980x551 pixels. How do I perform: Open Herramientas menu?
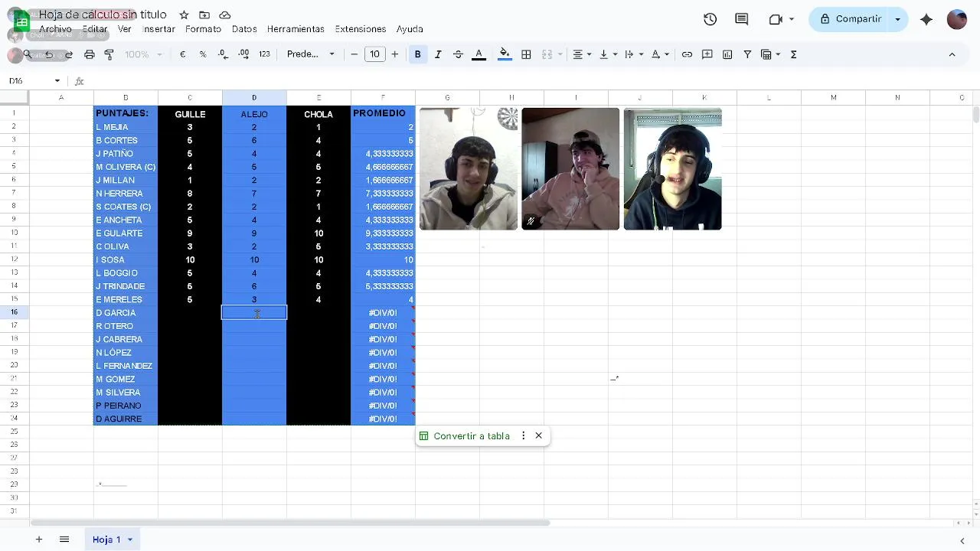click(296, 29)
